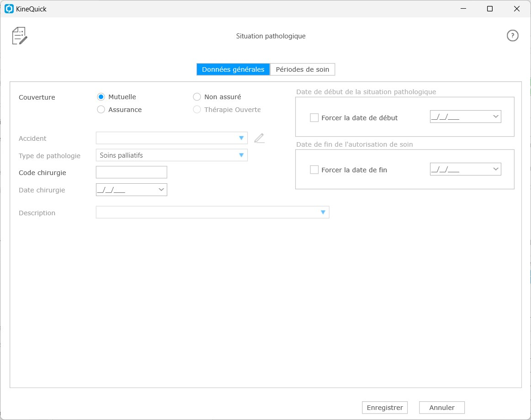Click the Annuler button
The height and width of the screenshot is (420, 531).
pyautogui.click(x=442, y=408)
